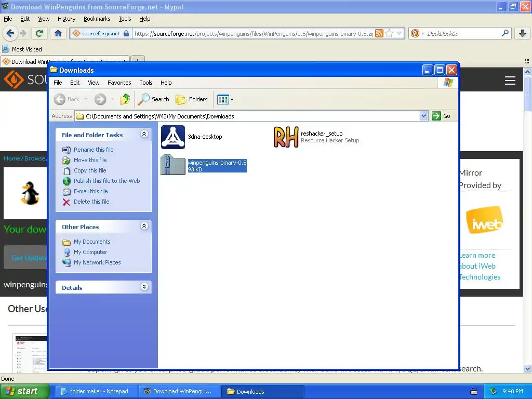Click the RSS feed icon in URL bar

click(379, 33)
